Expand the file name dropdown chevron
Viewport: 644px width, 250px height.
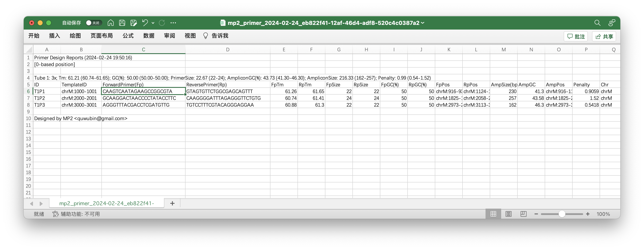pos(423,23)
